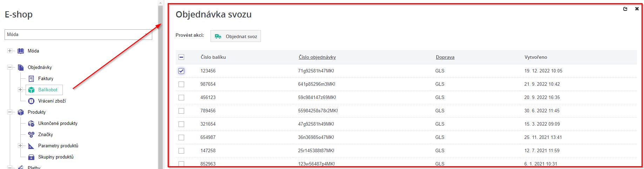Image resolution: width=644 pixels, height=169 pixels.
Task: Click the Značky brands icon
Action: [x=31, y=135]
